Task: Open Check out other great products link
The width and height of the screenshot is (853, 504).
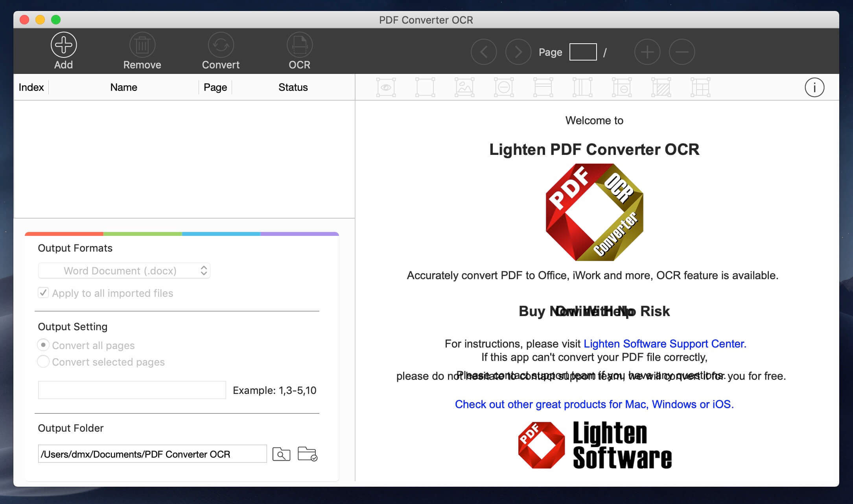Action: click(594, 404)
